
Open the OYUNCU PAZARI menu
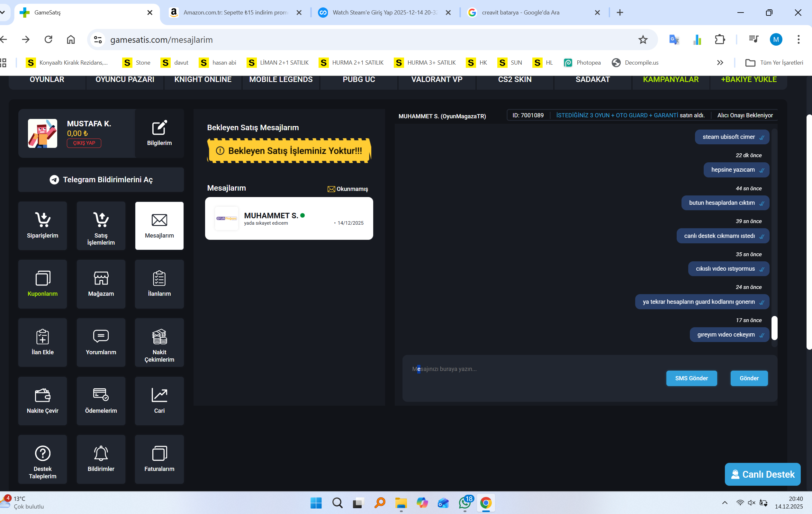[125, 80]
